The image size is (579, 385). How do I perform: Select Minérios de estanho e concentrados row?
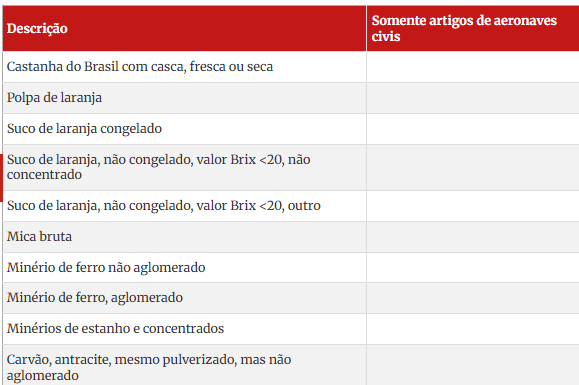pos(291,329)
